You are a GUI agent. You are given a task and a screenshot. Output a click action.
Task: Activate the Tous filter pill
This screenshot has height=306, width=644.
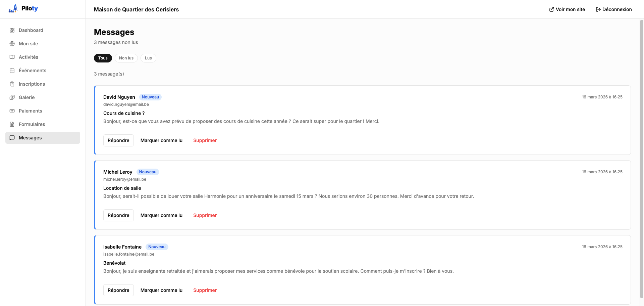tap(103, 58)
